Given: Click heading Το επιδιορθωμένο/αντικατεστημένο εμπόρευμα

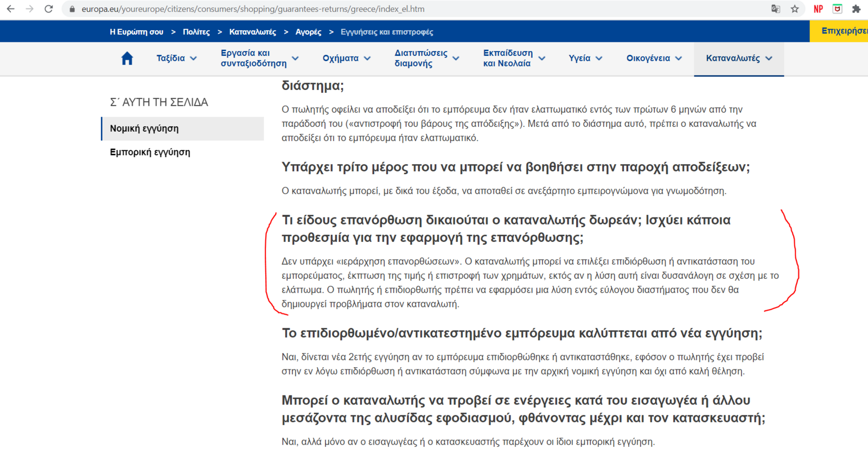Looking at the screenshot, I should [x=522, y=333].
